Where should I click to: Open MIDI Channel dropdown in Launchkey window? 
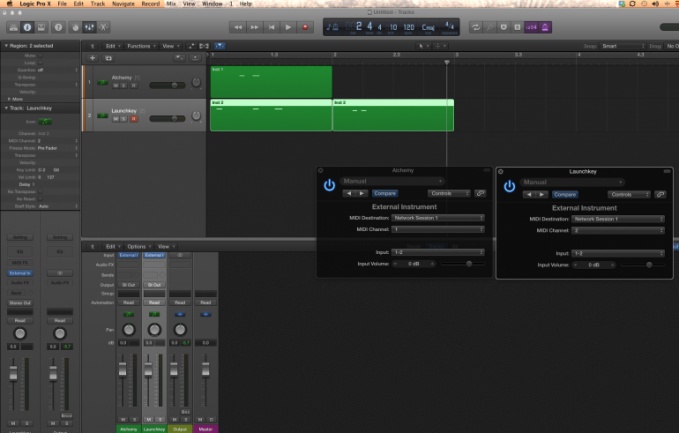[617, 229]
